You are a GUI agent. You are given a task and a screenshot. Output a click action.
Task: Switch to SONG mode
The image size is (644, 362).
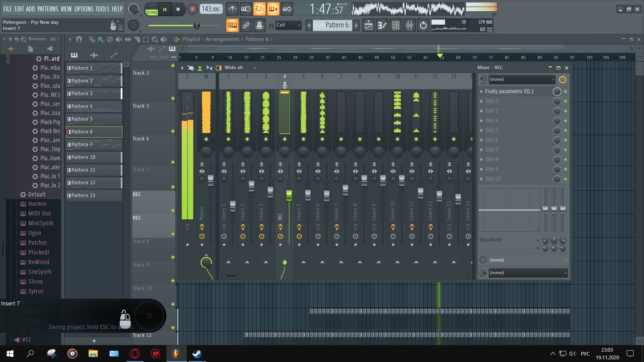pyautogui.click(x=152, y=12)
